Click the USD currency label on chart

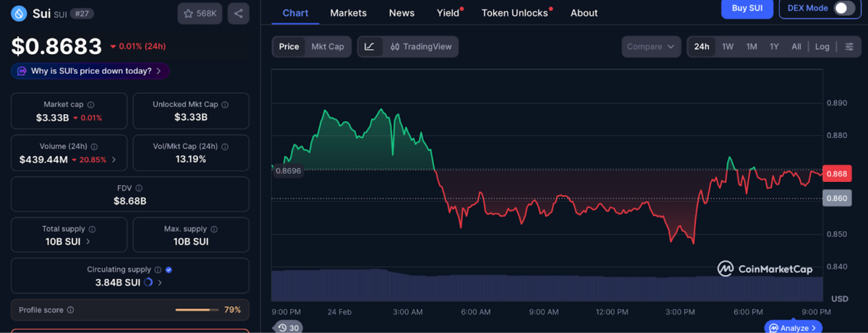click(840, 298)
